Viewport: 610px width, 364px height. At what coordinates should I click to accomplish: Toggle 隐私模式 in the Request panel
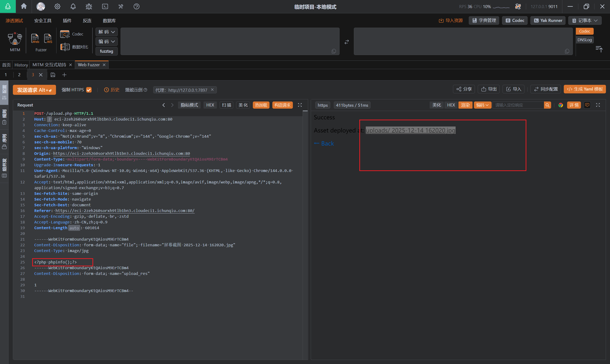(x=189, y=105)
